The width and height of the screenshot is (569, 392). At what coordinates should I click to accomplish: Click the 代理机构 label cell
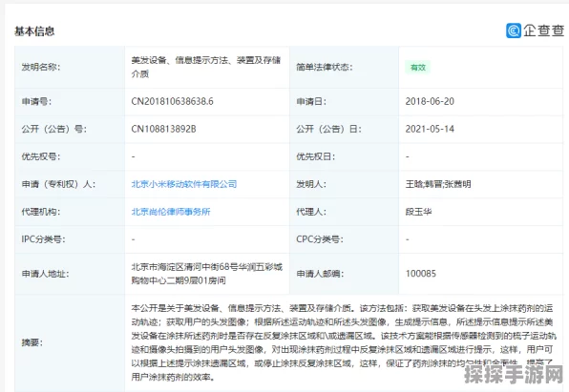click(70, 212)
